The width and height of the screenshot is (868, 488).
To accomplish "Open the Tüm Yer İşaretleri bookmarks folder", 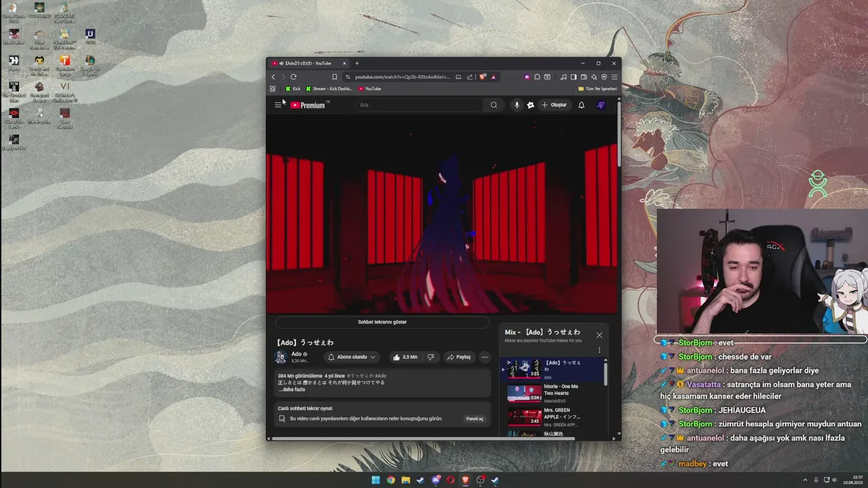I will pos(597,89).
